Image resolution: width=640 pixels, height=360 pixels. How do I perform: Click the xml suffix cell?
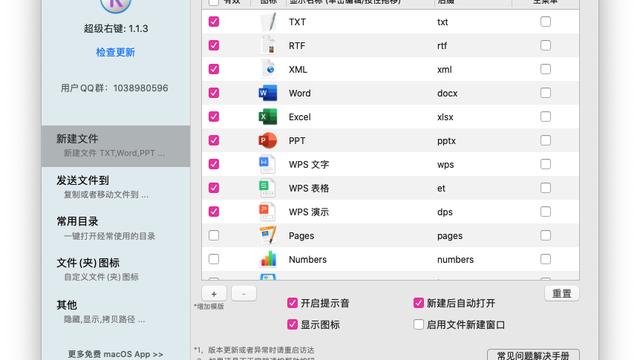444,69
